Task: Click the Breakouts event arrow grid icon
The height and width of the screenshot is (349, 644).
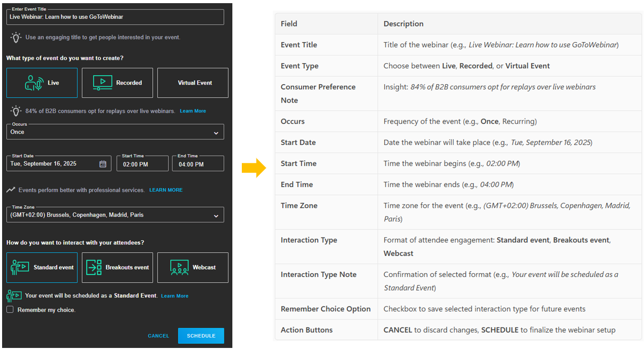Action: (x=94, y=267)
